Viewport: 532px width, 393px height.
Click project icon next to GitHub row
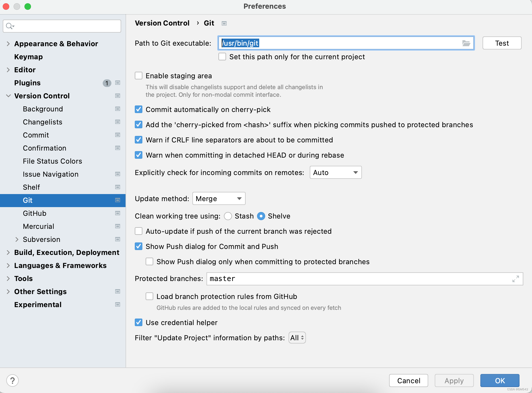click(118, 213)
